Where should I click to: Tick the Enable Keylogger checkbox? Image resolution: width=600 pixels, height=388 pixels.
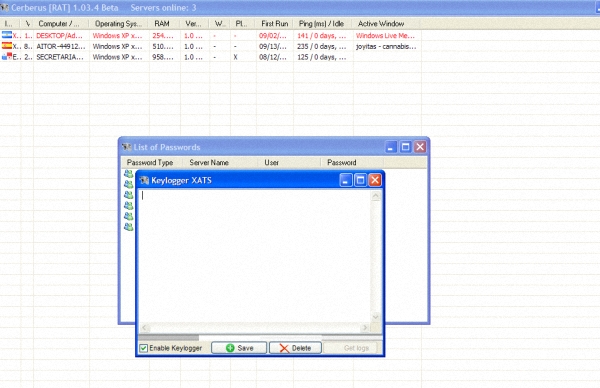point(143,348)
